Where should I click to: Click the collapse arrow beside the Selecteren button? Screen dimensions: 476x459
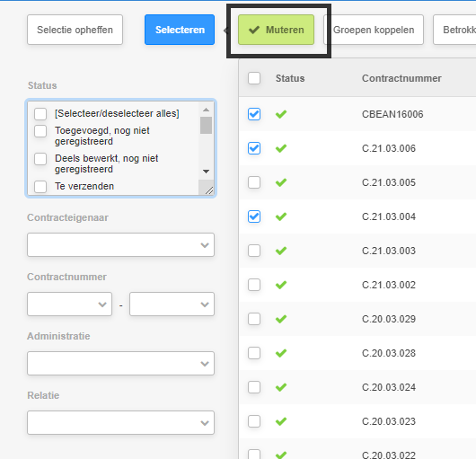(225, 31)
